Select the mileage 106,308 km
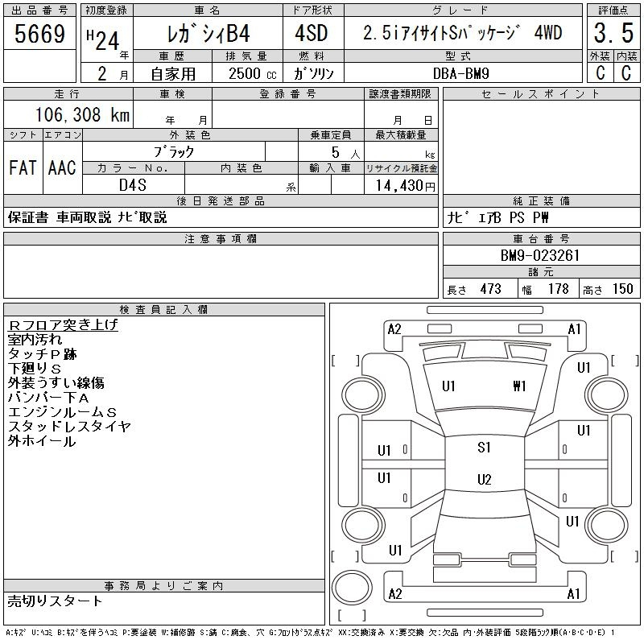This screenshot has height=644, width=644. coord(82,114)
